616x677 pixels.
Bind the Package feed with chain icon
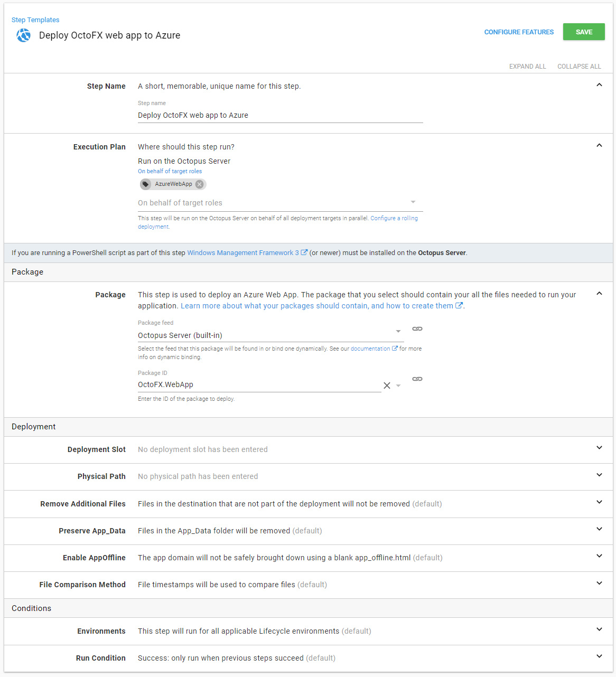[417, 329]
